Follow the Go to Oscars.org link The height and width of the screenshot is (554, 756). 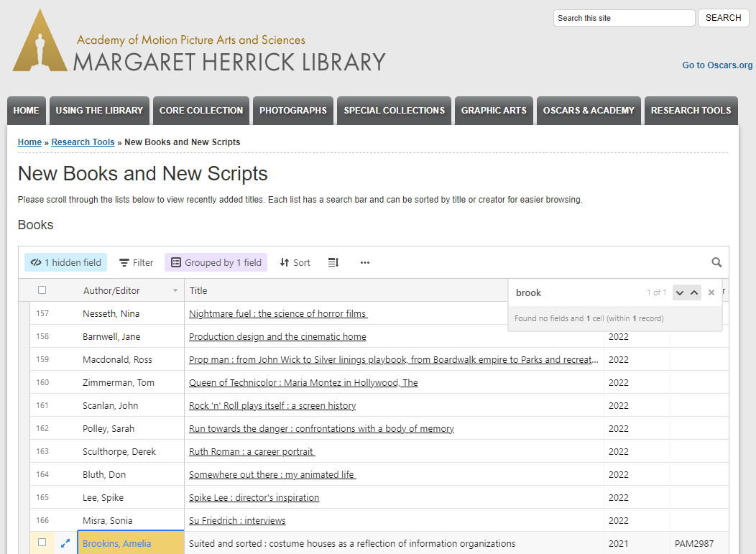click(x=717, y=65)
